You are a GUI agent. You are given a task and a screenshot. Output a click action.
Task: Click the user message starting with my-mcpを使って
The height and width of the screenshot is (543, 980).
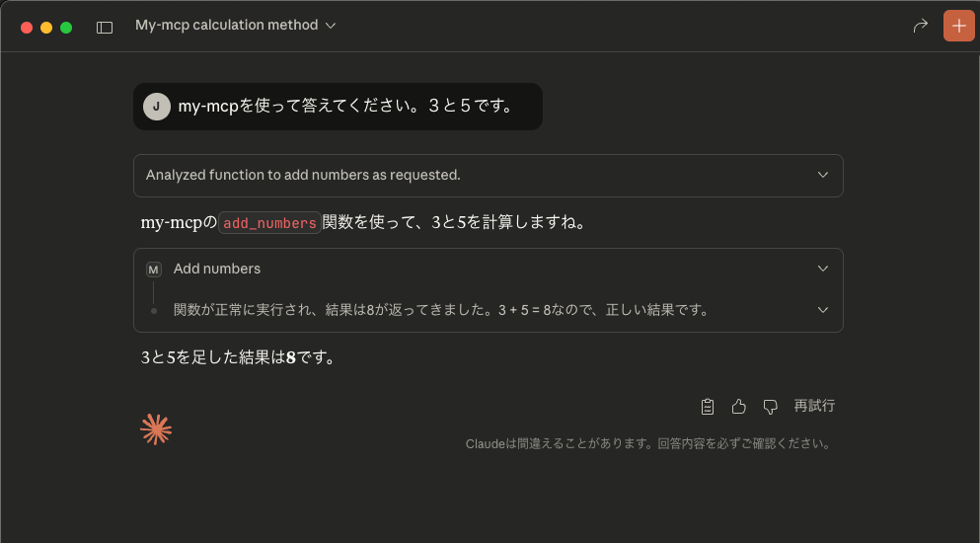point(345,107)
